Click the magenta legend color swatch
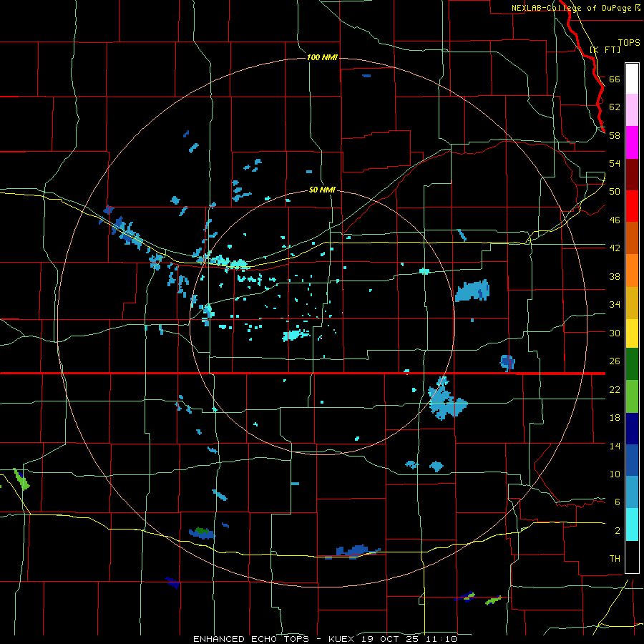 [632, 142]
